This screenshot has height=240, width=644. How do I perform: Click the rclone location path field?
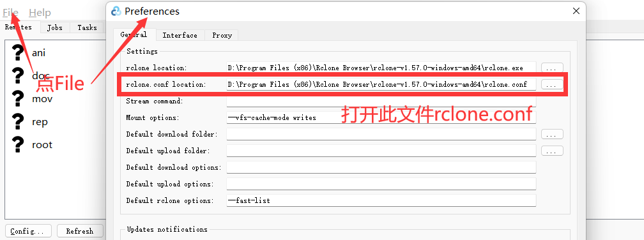pos(381,68)
